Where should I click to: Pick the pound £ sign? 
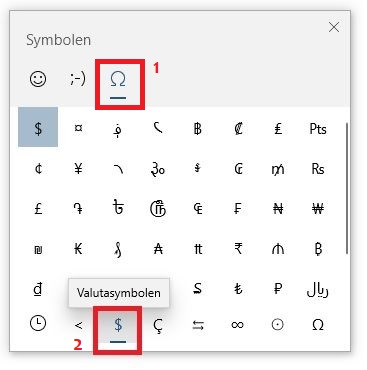click(x=38, y=209)
